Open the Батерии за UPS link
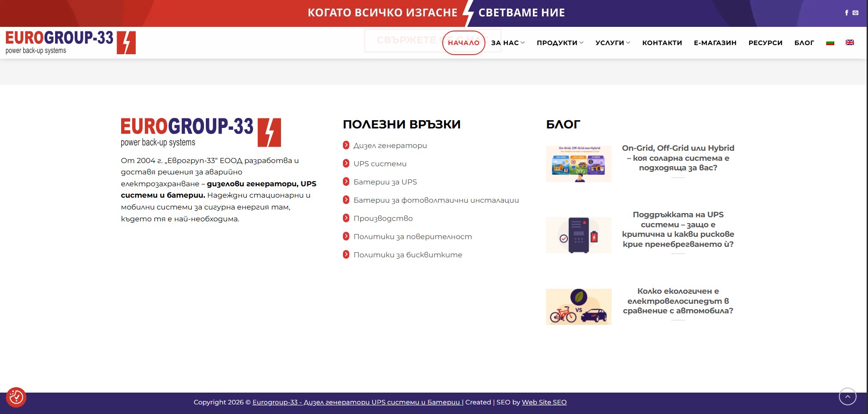This screenshot has width=868, height=414. tap(385, 182)
